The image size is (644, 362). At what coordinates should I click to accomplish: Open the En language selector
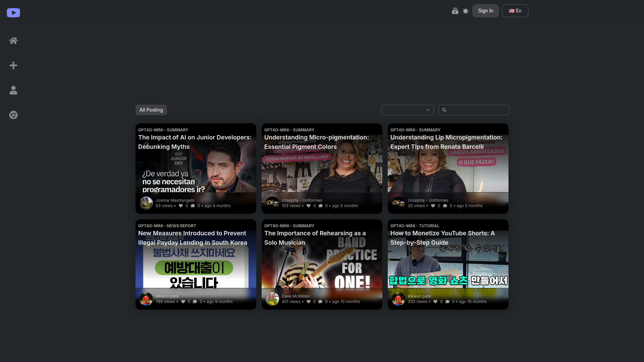[515, 11]
